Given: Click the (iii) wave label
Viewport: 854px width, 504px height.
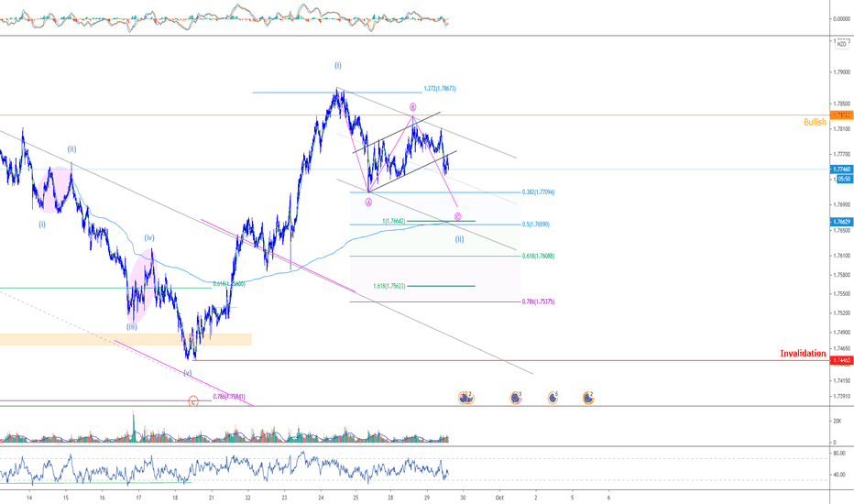Looking at the screenshot, I should pos(132,327).
